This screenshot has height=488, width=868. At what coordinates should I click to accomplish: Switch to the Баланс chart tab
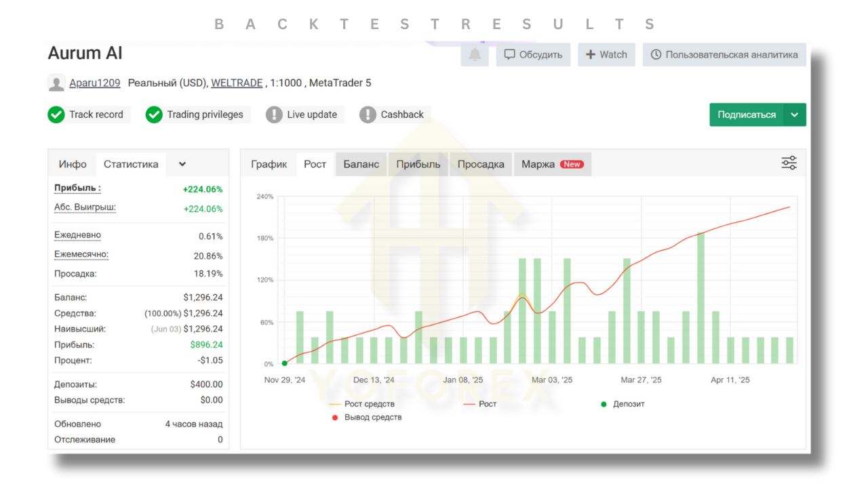[x=361, y=164]
